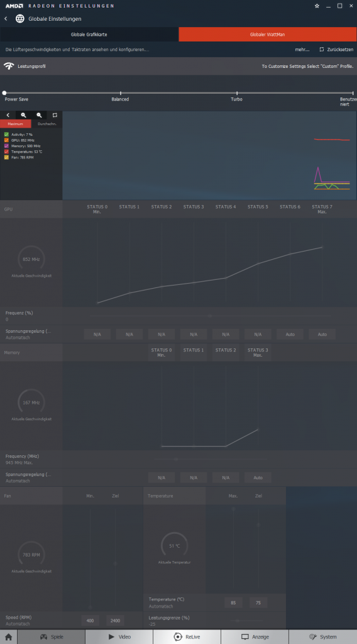Switch to Globaler WattMan tab
Image resolution: width=357 pixels, height=644 pixels.
[x=268, y=35]
